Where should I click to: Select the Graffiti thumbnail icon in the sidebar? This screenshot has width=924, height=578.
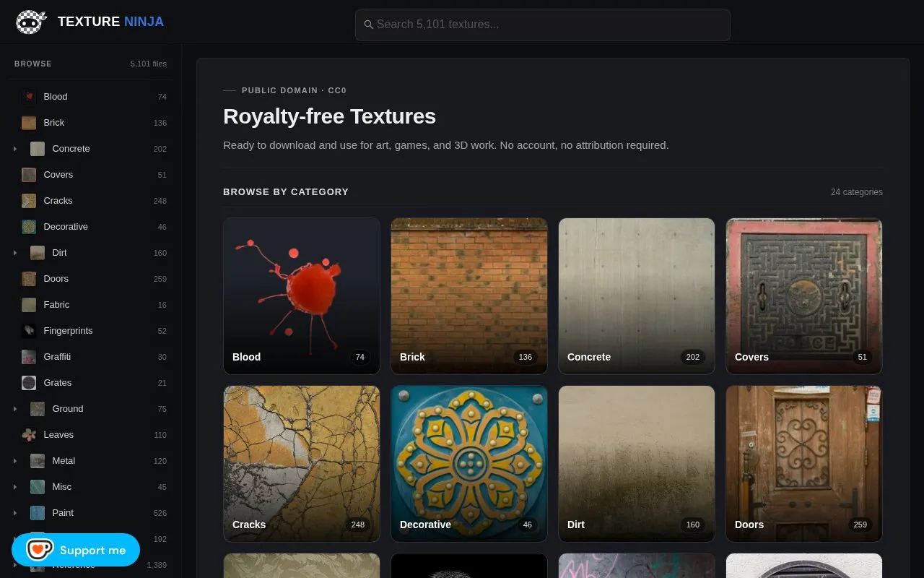29,356
